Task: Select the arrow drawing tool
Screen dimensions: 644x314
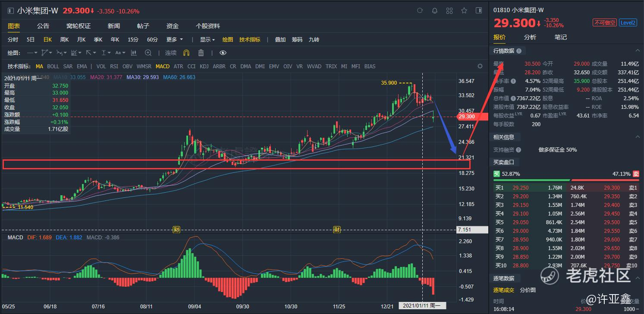Action: pos(89,53)
